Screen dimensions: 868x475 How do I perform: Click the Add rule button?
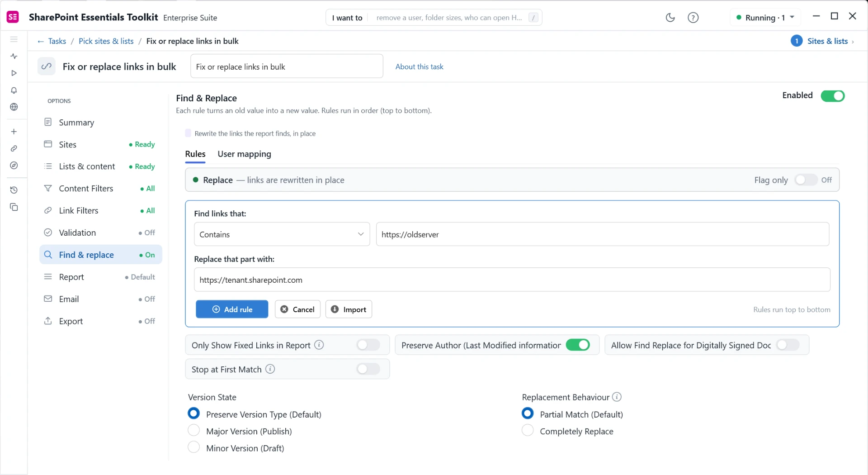pos(232,309)
